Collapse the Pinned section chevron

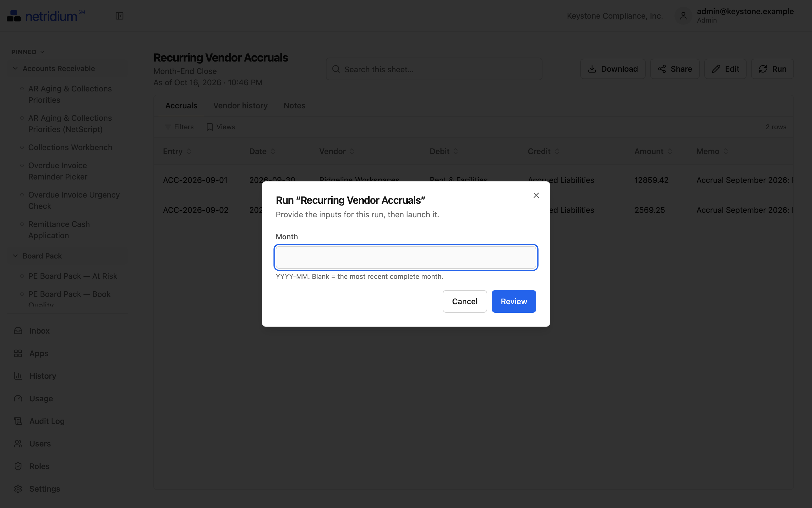tap(42, 52)
